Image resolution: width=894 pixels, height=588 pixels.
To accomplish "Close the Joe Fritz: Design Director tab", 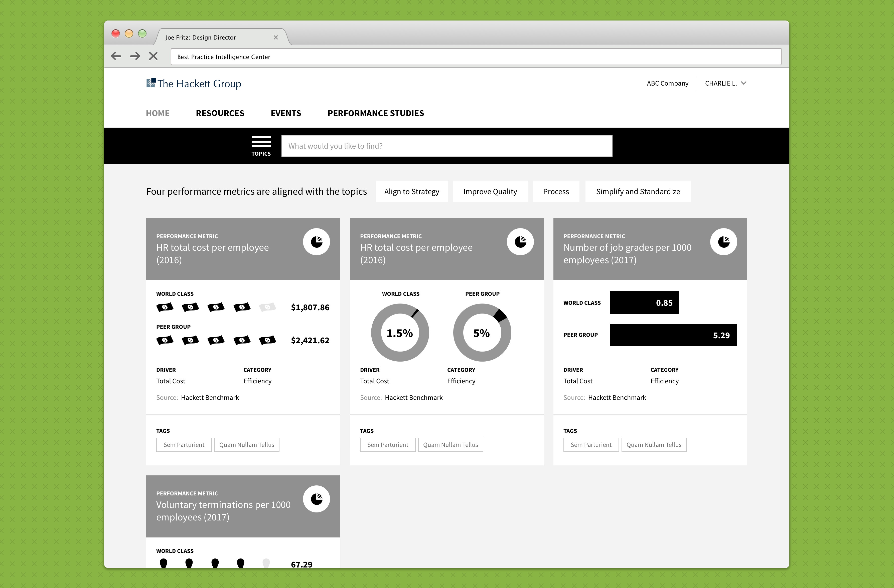I will point(276,38).
